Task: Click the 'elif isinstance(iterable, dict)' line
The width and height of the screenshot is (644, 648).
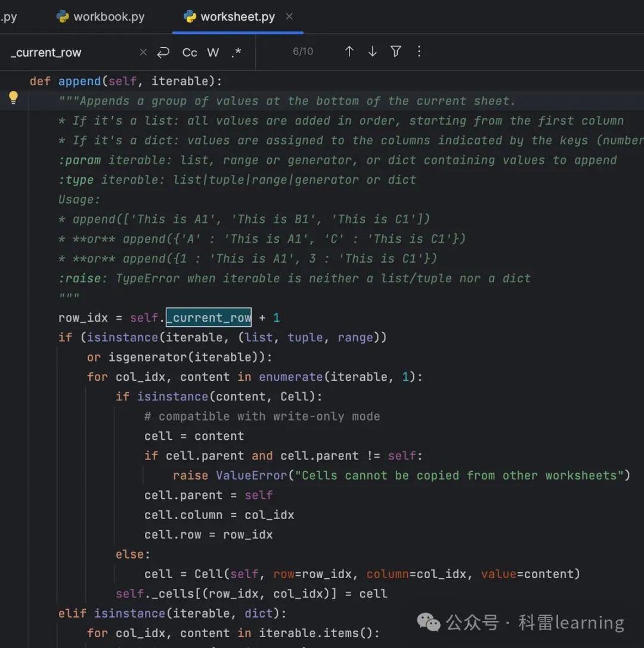Action: (x=172, y=613)
